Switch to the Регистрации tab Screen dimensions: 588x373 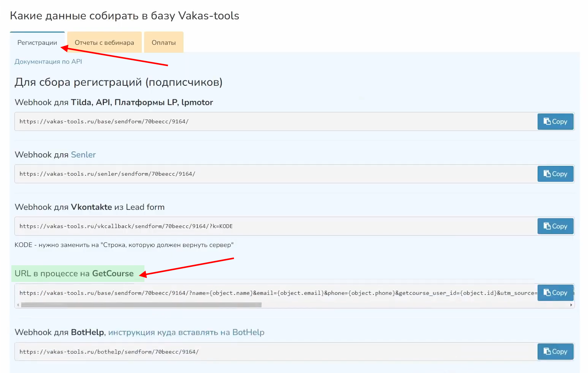pos(37,43)
